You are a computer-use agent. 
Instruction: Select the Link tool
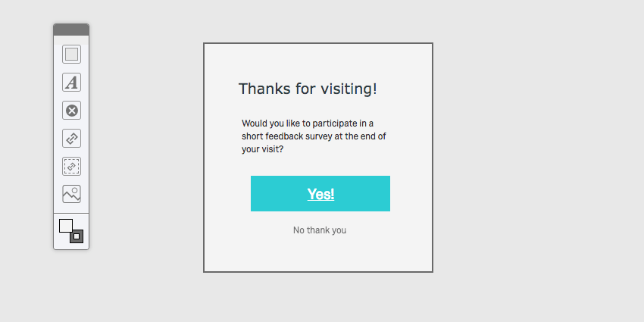click(x=71, y=138)
